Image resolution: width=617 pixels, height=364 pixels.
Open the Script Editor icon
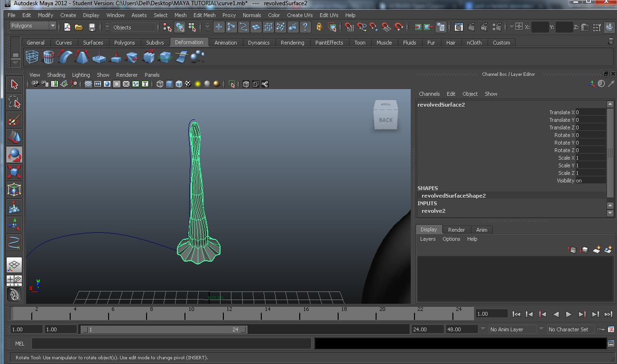pos(611,343)
